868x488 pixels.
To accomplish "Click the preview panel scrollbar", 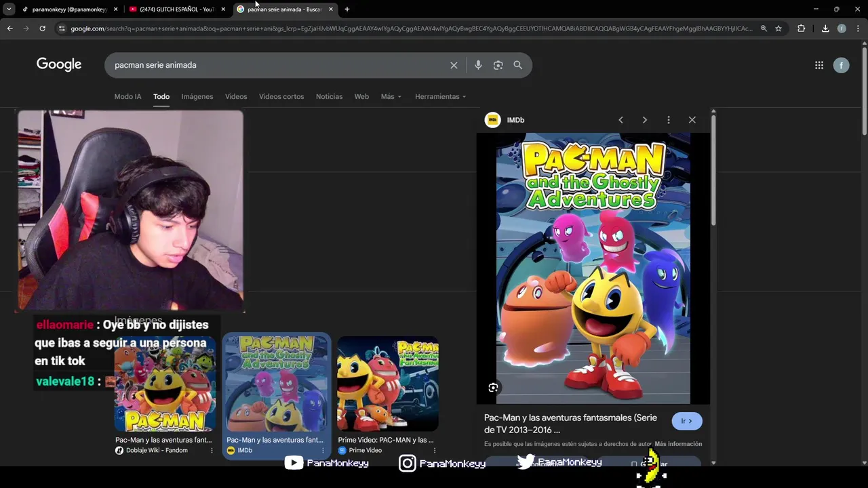I will coord(713,170).
